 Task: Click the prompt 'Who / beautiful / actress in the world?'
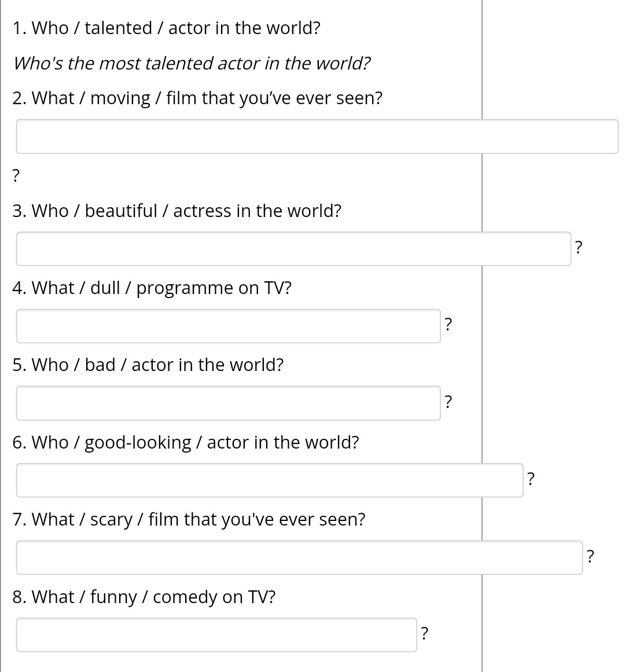tap(177, 211)
